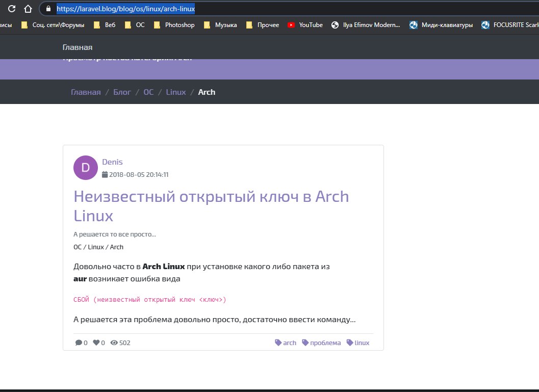Image resolution: width=539 pixels, height=392 pixels.
Task: Click the post date 2018-08-05 20:14:11
Action: [x=139, y=174]
